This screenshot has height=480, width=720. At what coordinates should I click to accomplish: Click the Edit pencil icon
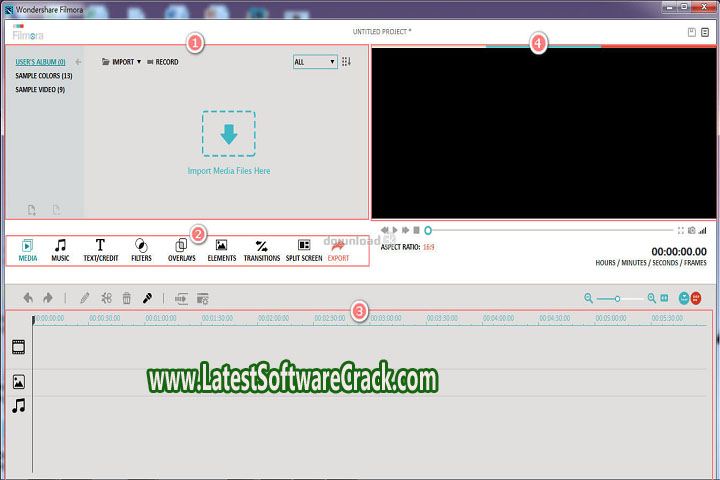tap(84, 298)
